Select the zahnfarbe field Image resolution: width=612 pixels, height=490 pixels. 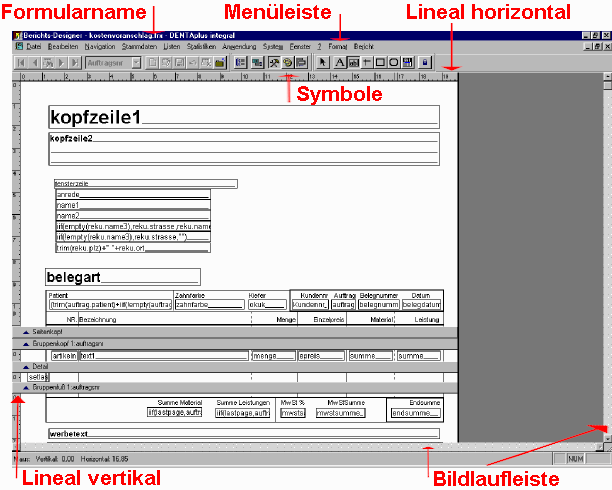pyautogui.click(x=210, y=305)
